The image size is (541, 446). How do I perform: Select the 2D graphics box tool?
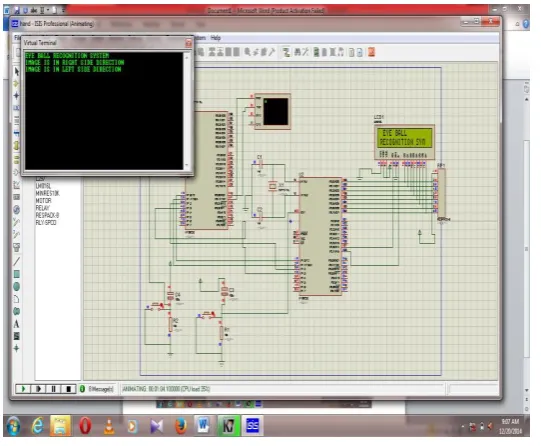[17, 274]
